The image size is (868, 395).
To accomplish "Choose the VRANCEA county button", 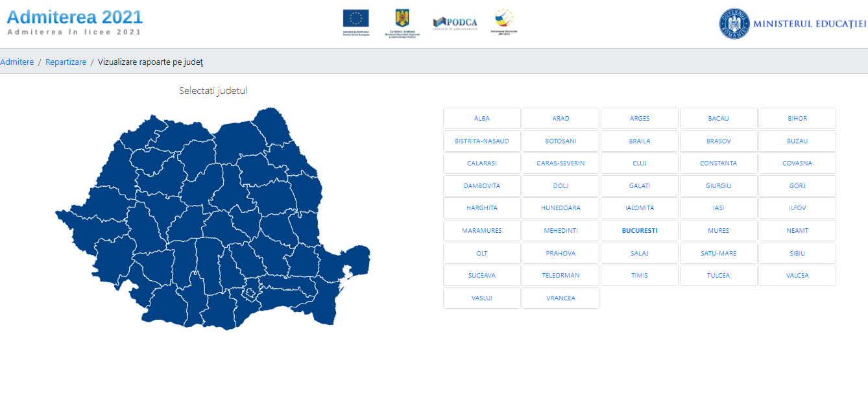I will tap(561, 298).
